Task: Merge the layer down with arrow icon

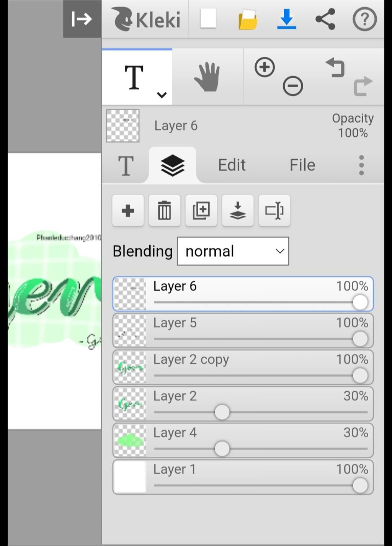Action: coord(238,211)
